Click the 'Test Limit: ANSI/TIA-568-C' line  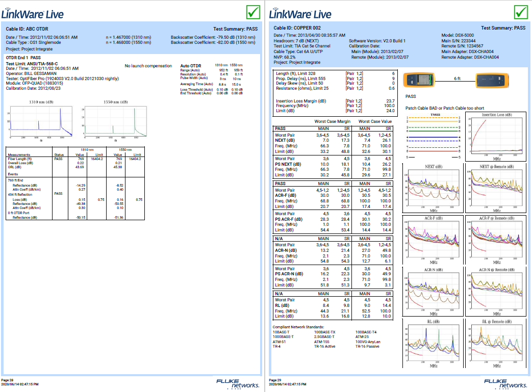point(32,63)
